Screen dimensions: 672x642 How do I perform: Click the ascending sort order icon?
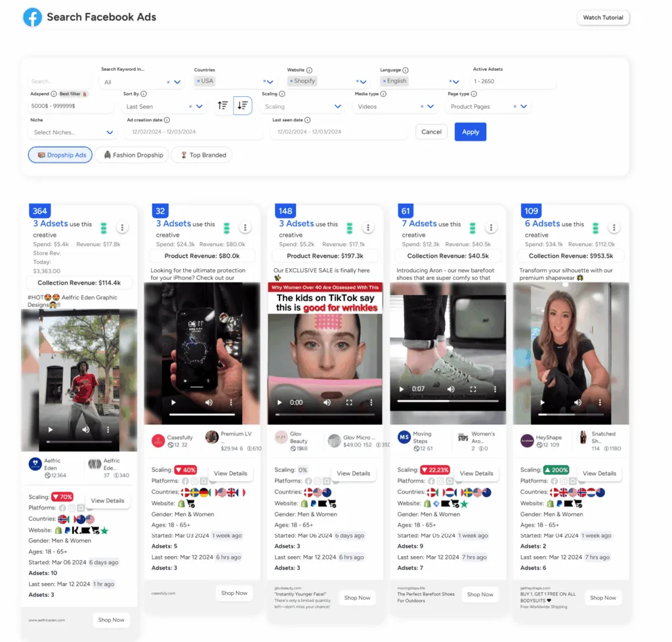click(x=223, y=106)
